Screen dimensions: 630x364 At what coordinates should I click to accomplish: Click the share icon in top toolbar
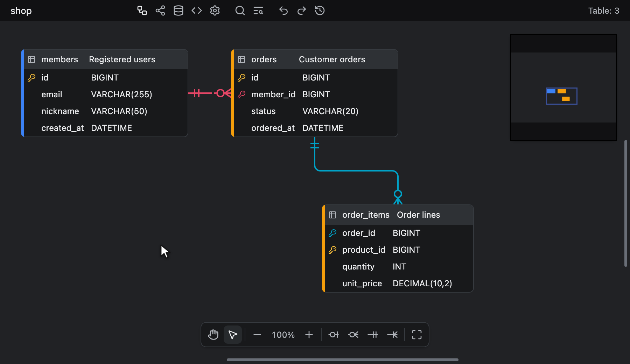160,10
